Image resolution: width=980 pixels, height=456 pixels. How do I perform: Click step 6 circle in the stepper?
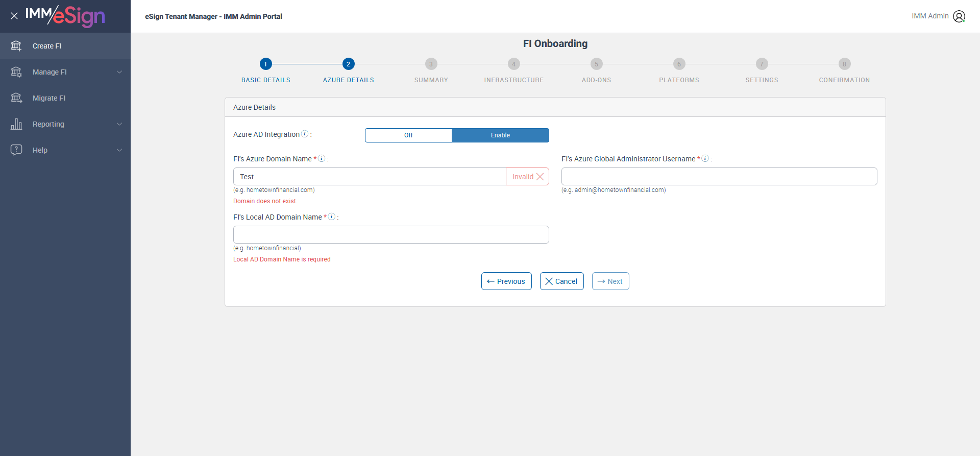click(x=679, y=64)
